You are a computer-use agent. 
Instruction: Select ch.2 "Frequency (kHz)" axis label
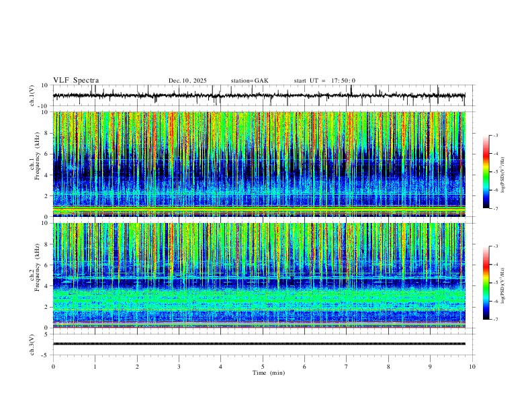[37, 267]
